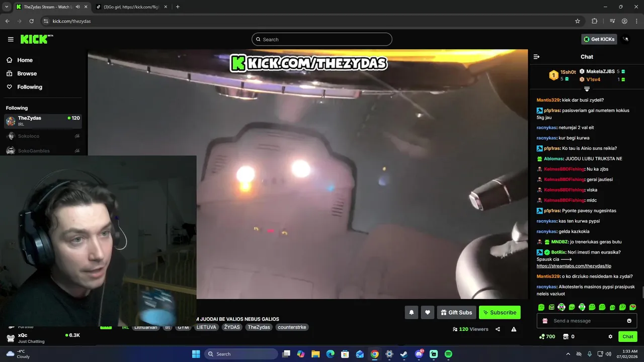
Task: Open the chat shop icon
Action: tap(565, 336)
